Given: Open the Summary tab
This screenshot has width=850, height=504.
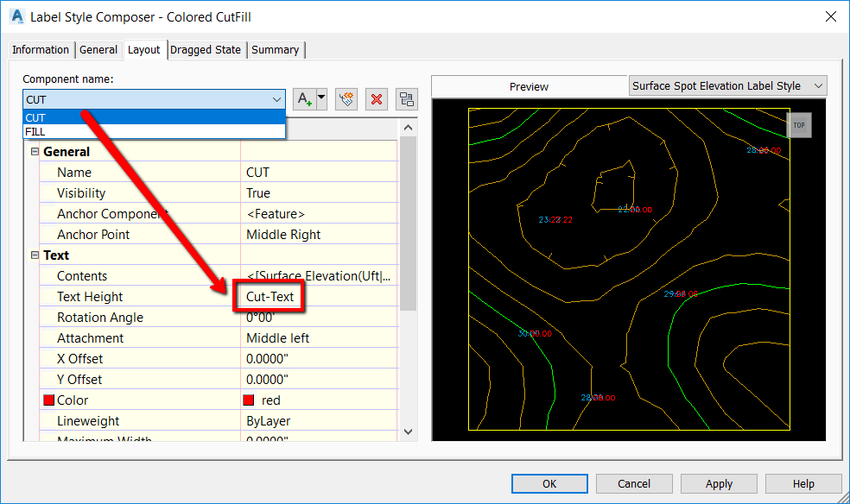Looking at the screenshot, I should [275, 49].
